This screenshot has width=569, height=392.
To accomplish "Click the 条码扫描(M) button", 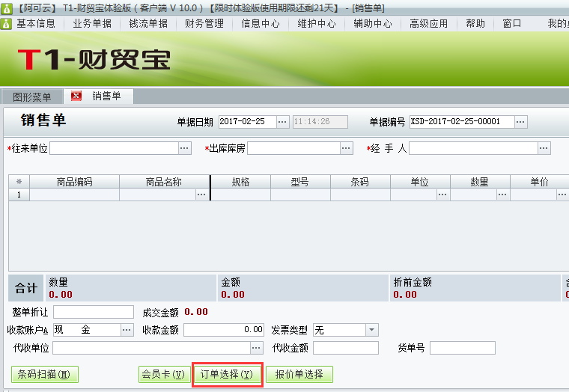I will [45, 374].
